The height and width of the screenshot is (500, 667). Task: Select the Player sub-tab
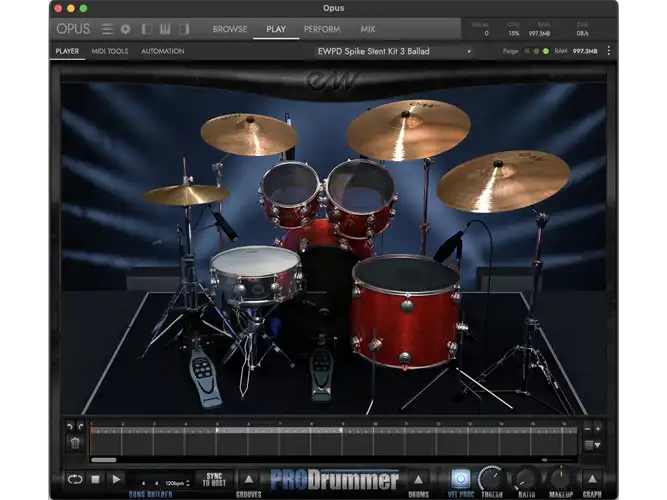(x=67, y=51)
